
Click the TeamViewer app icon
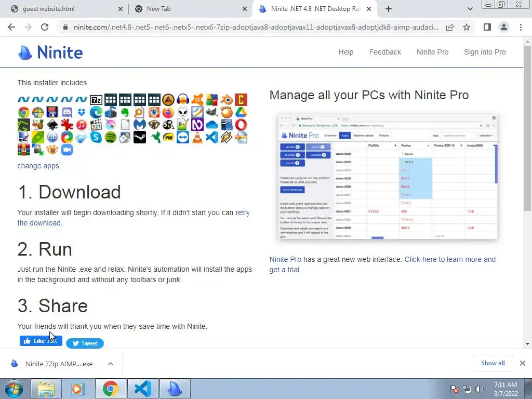183,137
